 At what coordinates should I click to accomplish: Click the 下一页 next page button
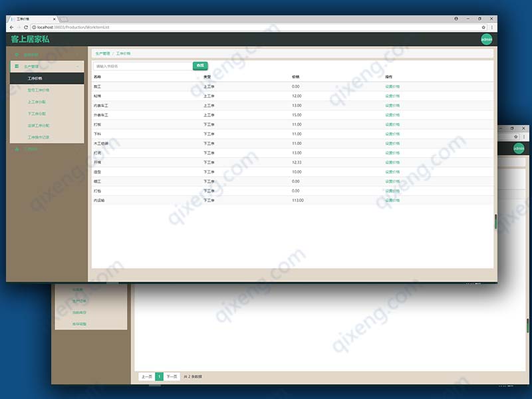tap(172, 376)
